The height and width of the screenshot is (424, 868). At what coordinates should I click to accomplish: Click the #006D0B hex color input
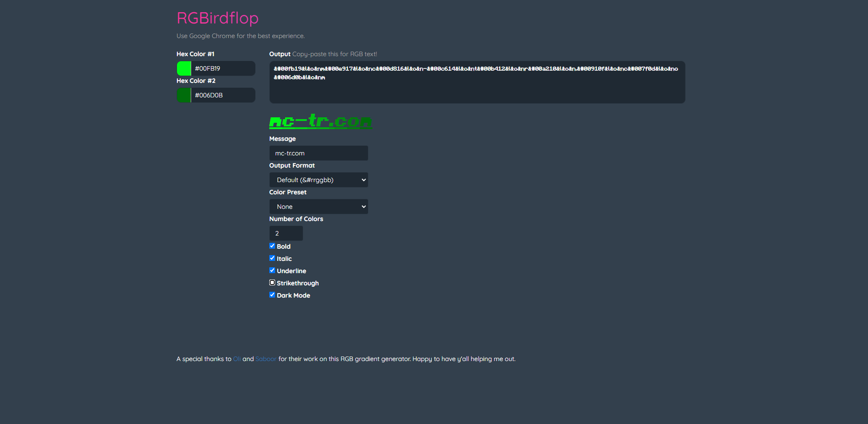tap(223, 95)
